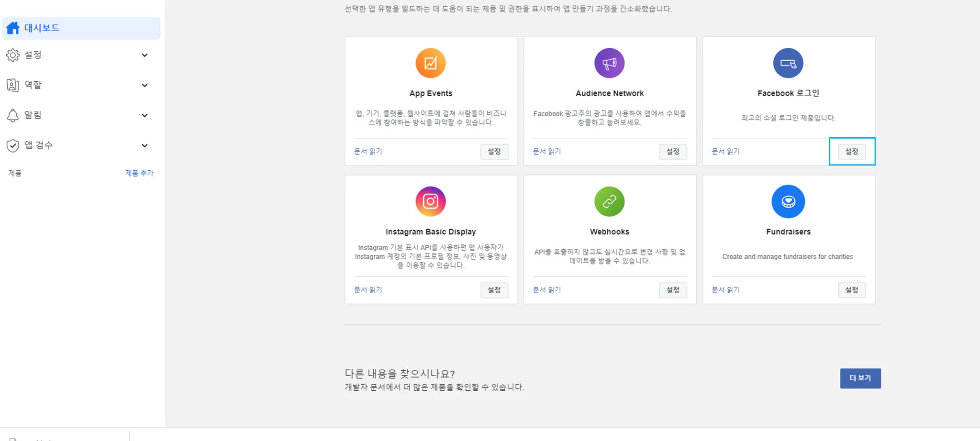This screenshot has height=441, width=980.
Task: Set up Facebook 로그인 with 설정 button
Action: coord(852,152)
